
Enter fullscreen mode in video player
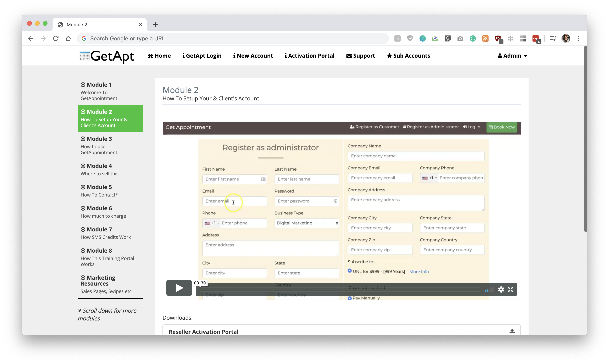511,290
